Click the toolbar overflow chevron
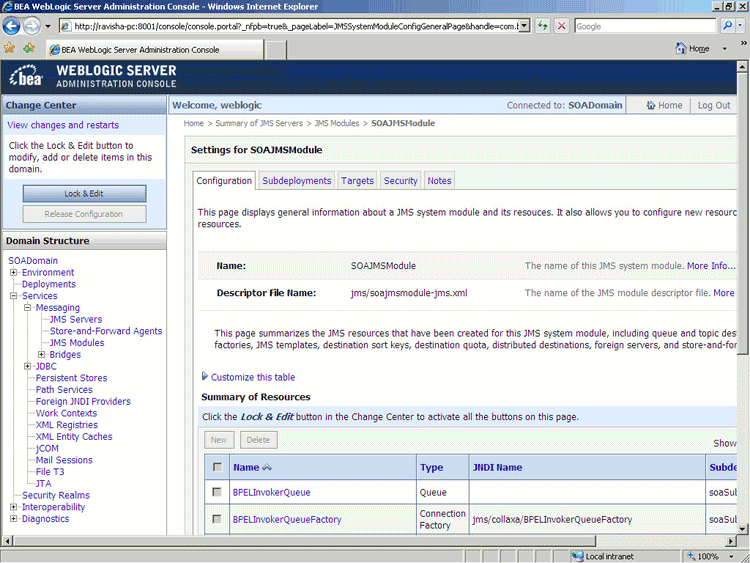Image resolution: width=750 pixels, height=563 pixels. click(x=743, y=43)
